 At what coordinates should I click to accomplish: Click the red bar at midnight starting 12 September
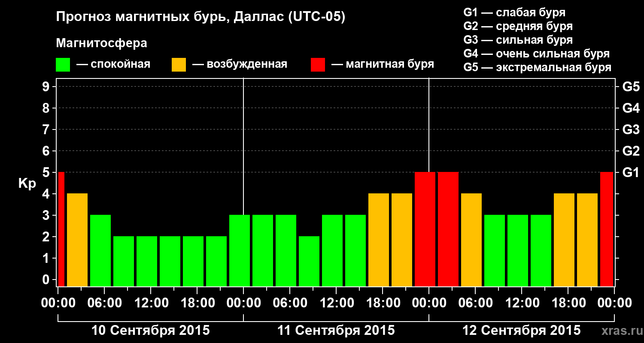coord(425,229)
